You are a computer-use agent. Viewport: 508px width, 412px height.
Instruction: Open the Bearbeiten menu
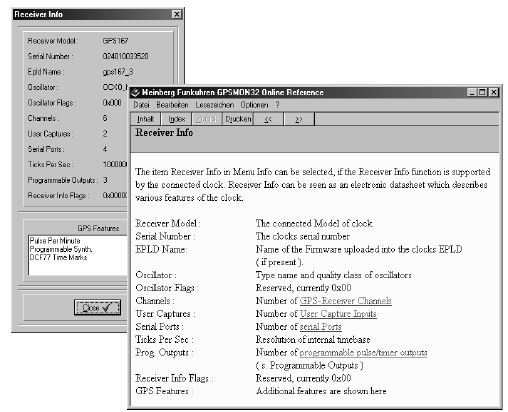(172, 105)
